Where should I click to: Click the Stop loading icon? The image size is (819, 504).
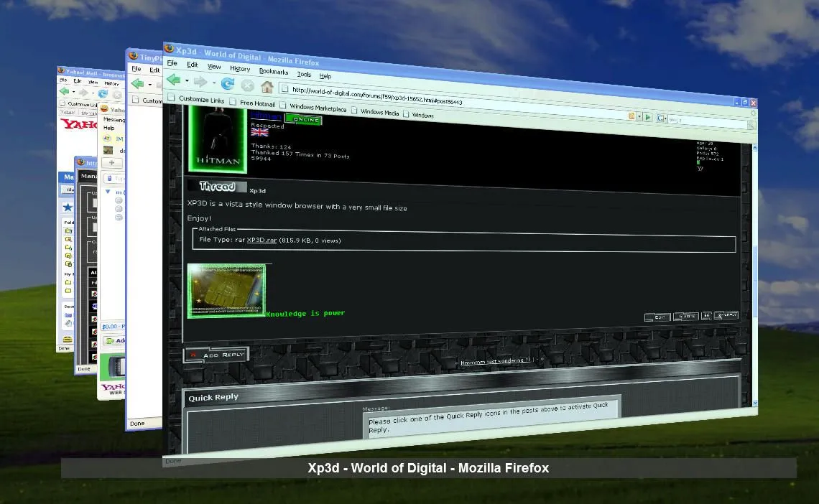248,85
